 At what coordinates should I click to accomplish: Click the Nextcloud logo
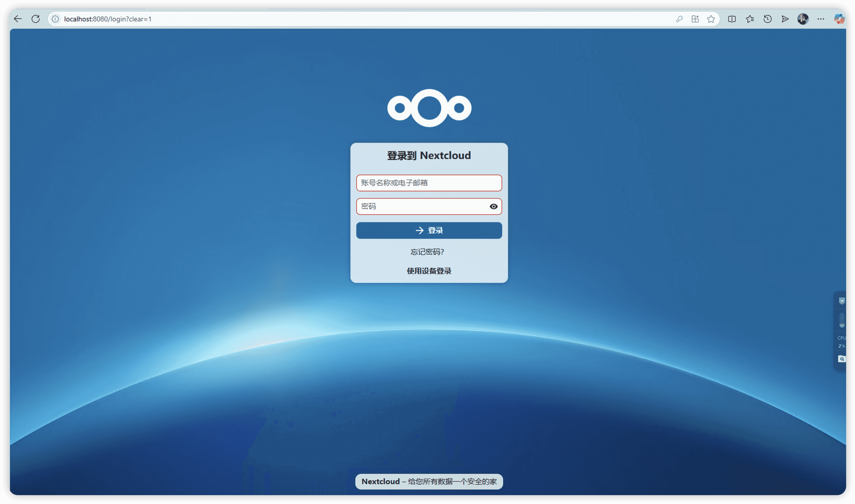click(x=429, y=108)
